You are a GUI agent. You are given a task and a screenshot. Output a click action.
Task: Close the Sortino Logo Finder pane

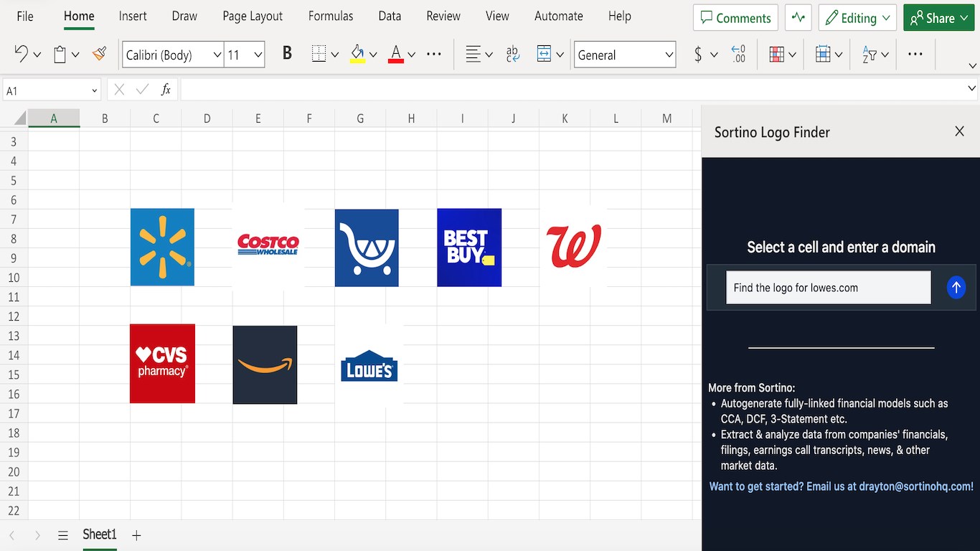coord(959,131)
